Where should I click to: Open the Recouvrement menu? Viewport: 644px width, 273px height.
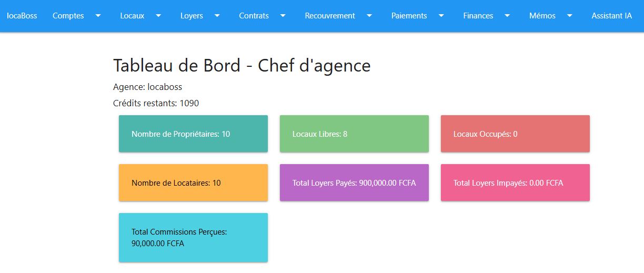click(330, 16)
